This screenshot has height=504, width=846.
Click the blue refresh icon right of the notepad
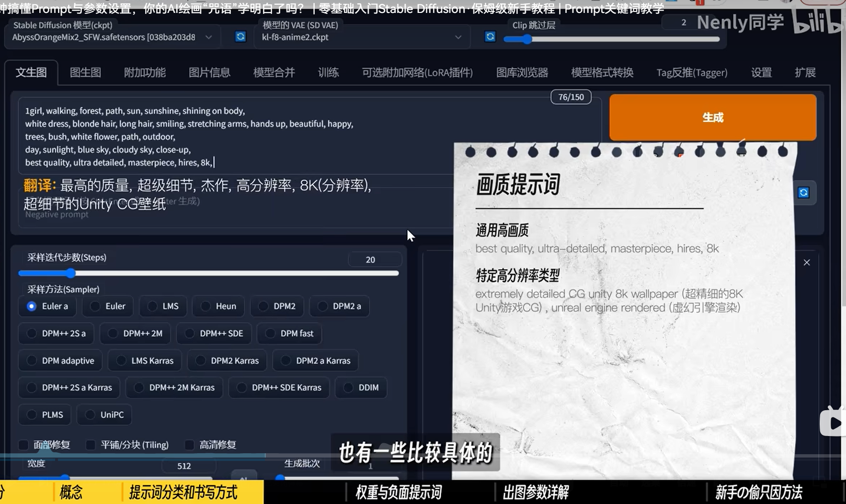[803, 192]
